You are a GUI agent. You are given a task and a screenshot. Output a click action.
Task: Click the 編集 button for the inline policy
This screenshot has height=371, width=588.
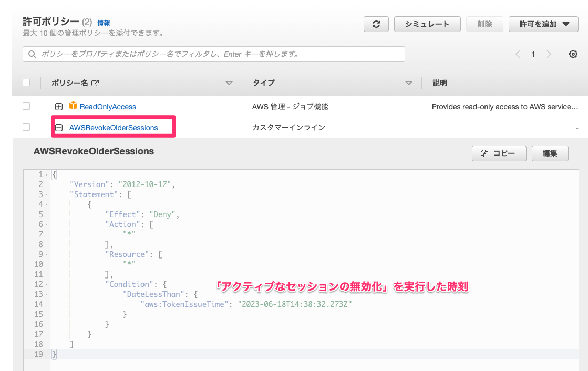click(x=550, y=153)
